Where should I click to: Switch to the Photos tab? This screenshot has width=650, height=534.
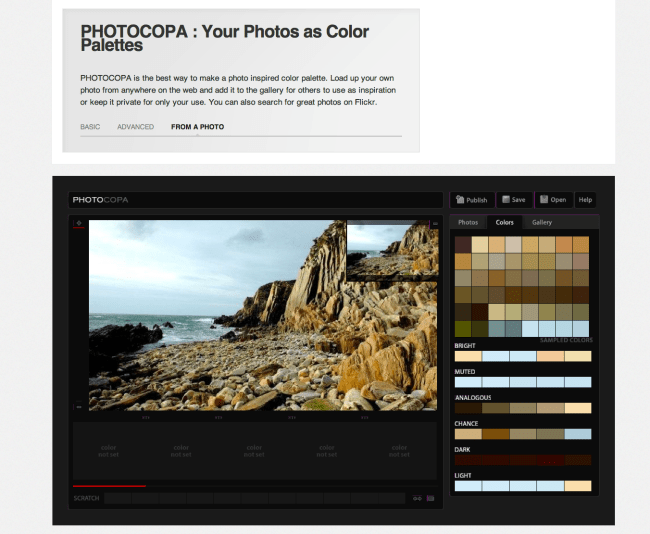click(x=468, y=222)
